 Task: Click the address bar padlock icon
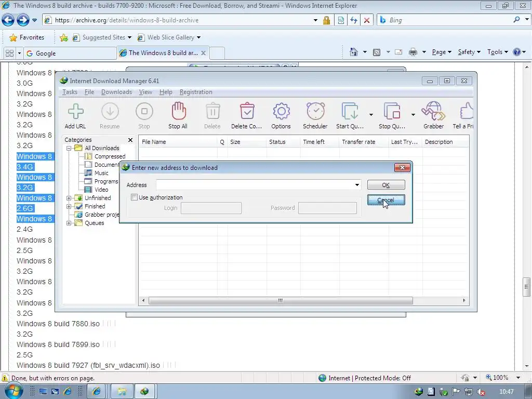click(326, 20)
